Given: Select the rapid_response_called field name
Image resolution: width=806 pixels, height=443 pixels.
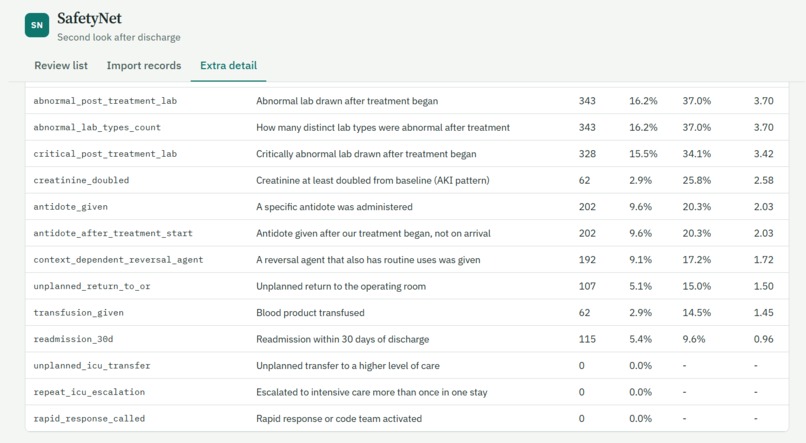Looking at the screenshot, I should (89, 418).
